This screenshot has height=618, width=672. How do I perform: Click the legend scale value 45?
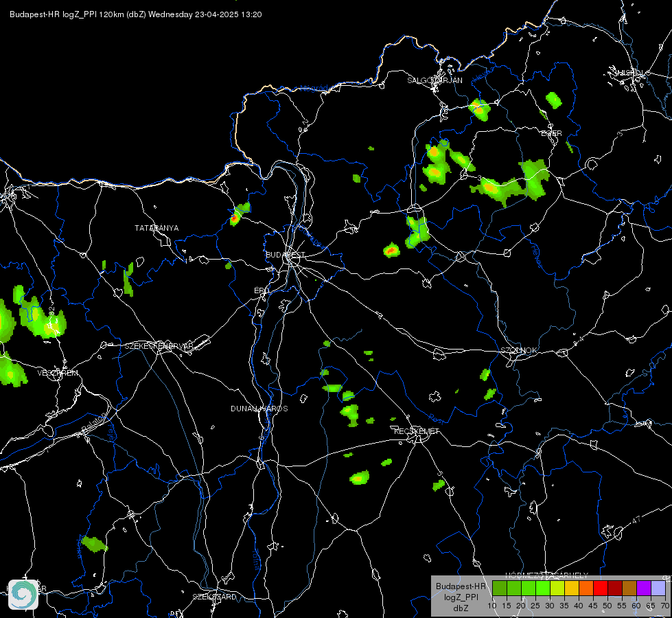click(593, 606)
